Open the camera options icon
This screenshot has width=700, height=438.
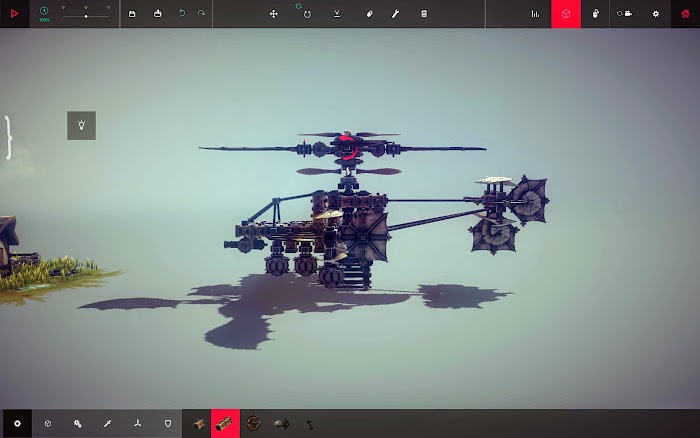tap(625, 14)
